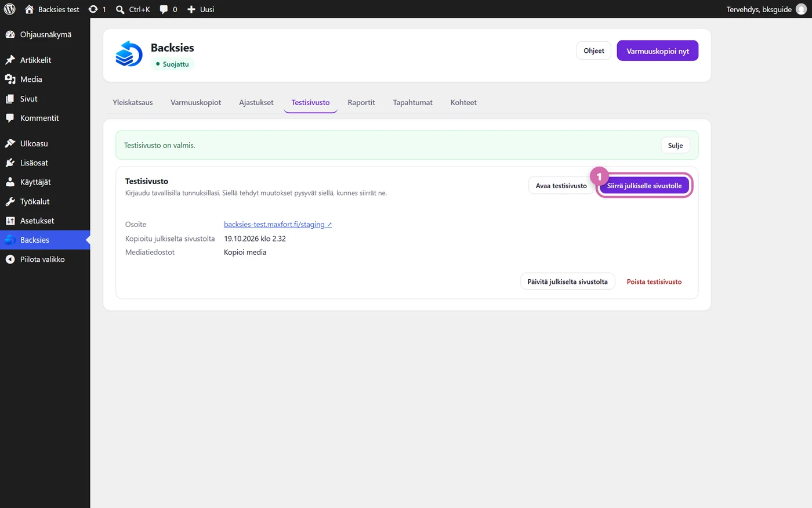Image resolution: width=812 pixels, height=508 pixels.
Task: Click the Tervehdys, bksguide account text
Action: (x=759, y=9)
